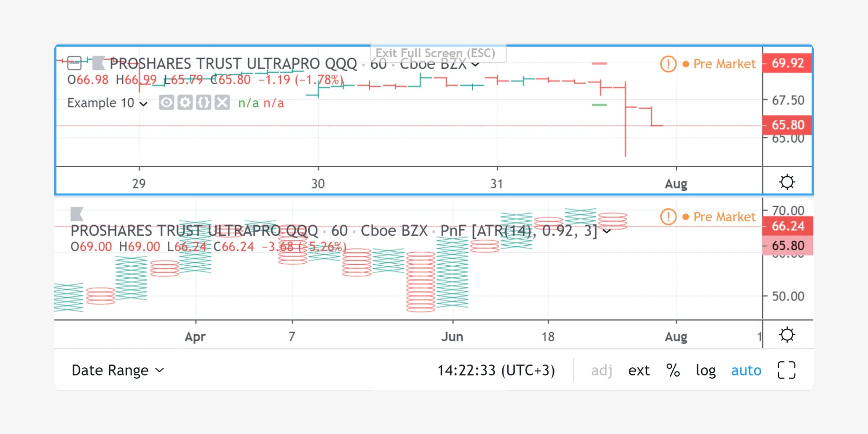Image resolution: width=868 pixels, height=434 pixels.
Task: Open top chart symbol title dropdown chevron
Action: 475,65
